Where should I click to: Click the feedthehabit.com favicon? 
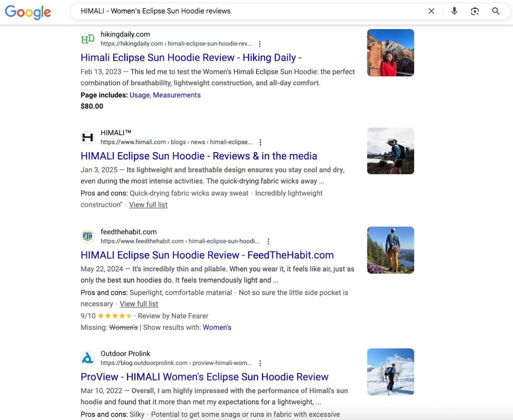88,236
